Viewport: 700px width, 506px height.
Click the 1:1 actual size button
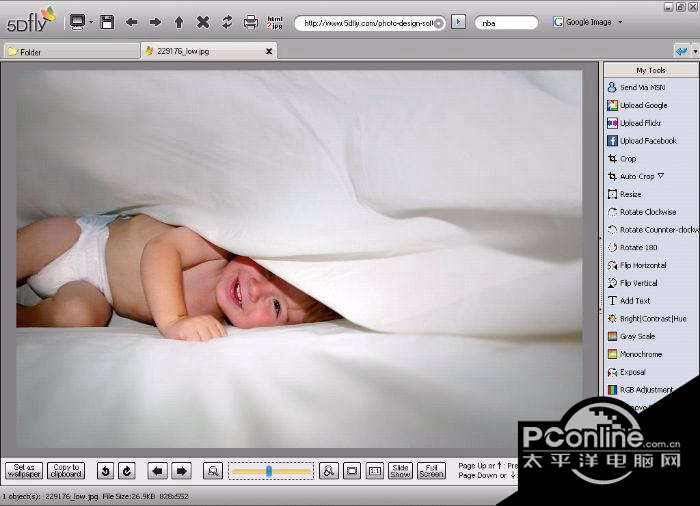click(375, 471)
